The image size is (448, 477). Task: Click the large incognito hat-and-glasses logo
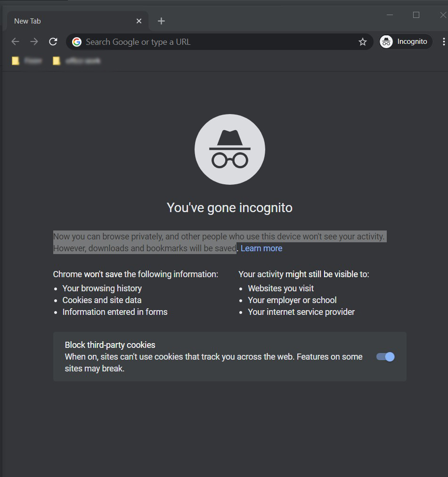230,149
